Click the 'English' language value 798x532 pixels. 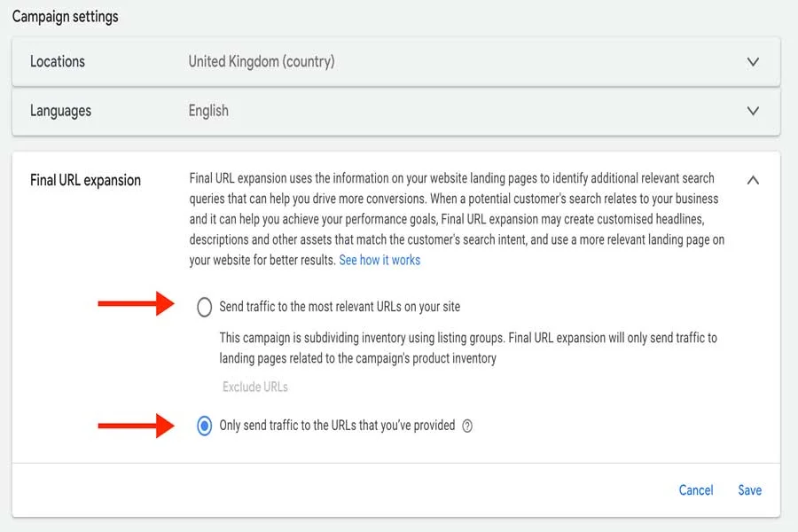[208, 112]
